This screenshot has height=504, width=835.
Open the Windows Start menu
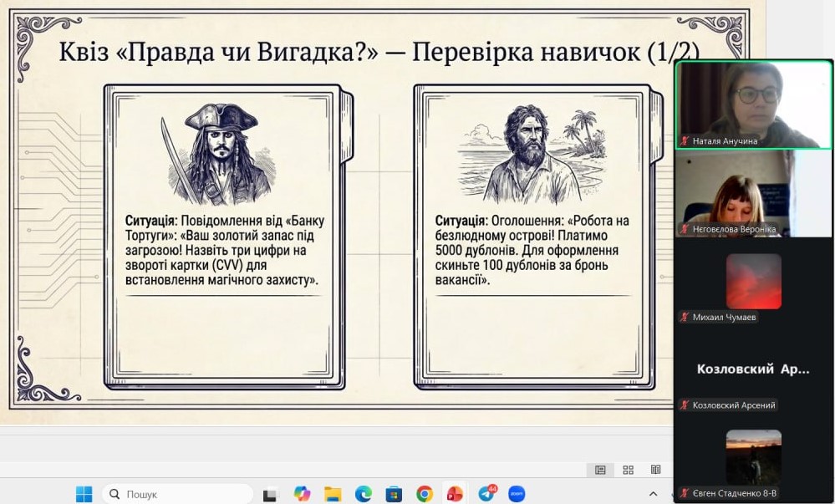pos(84,494)
